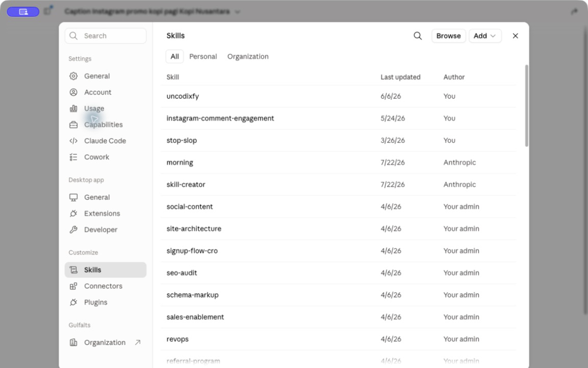
Task: Open the signup-flow-cro skill
Action: pyautogui.click(x=338, y=251)
